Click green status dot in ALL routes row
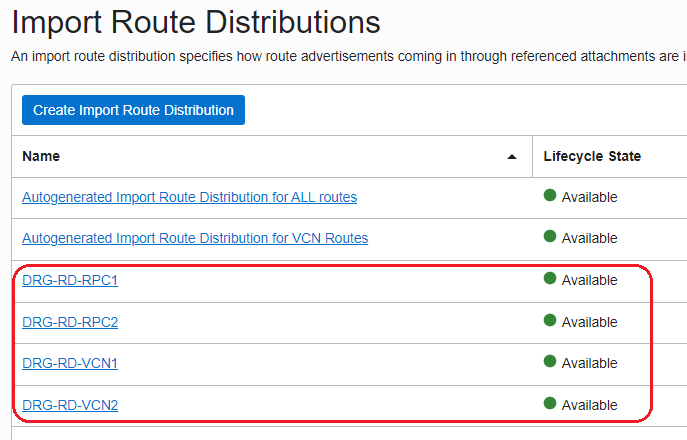The width and height of the screenshot is (687, 440). tap(550, 196)
